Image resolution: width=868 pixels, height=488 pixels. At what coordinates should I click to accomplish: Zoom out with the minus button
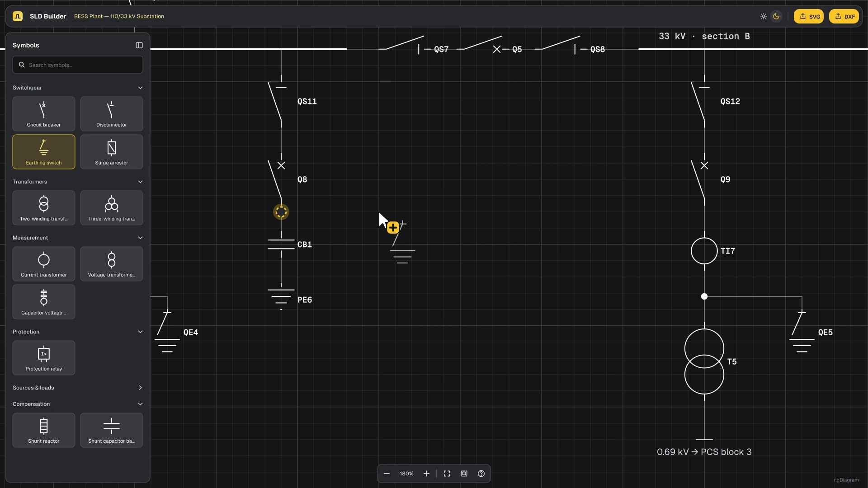pos(387,474)
